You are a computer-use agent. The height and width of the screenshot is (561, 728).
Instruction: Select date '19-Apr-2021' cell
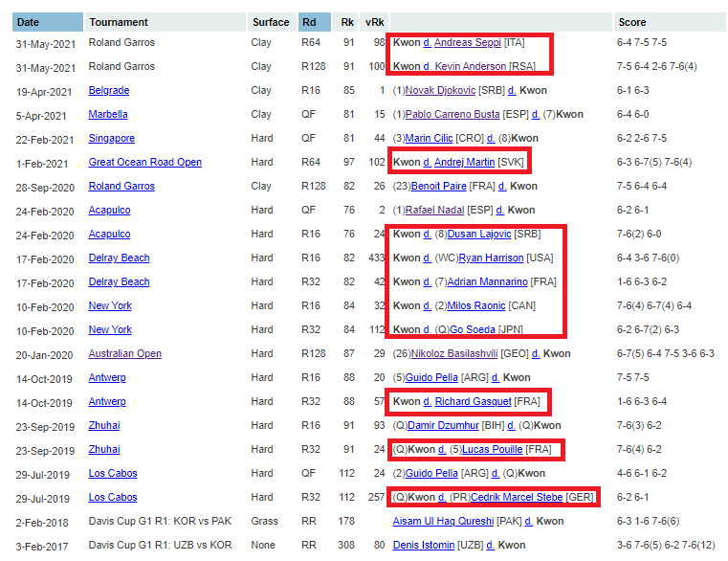[x=44, y=92]
